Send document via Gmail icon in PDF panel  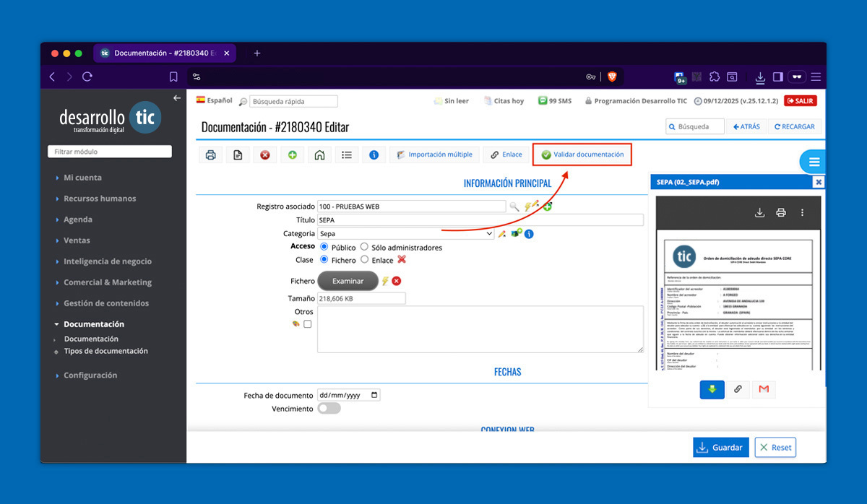click(x=764, y=389)
